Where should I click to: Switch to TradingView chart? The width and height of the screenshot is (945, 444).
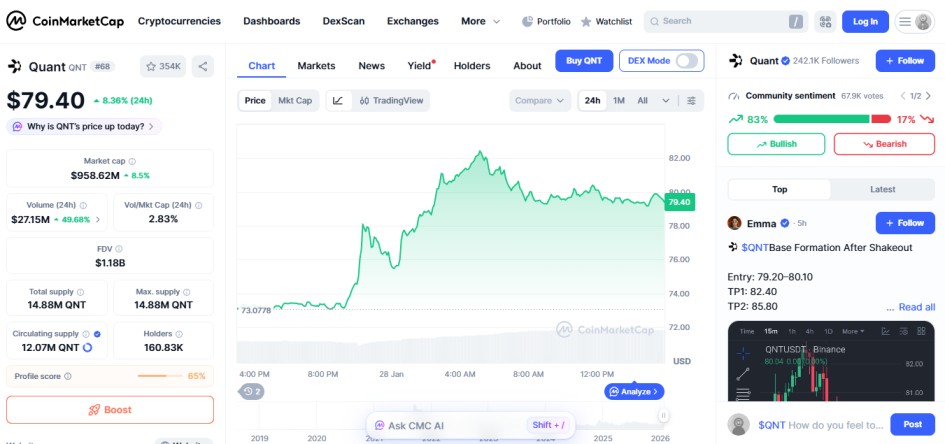pos(391,101)
